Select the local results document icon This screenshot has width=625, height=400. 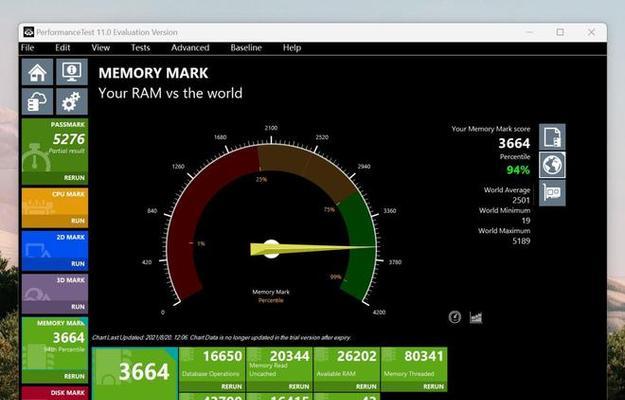(552, 137)
